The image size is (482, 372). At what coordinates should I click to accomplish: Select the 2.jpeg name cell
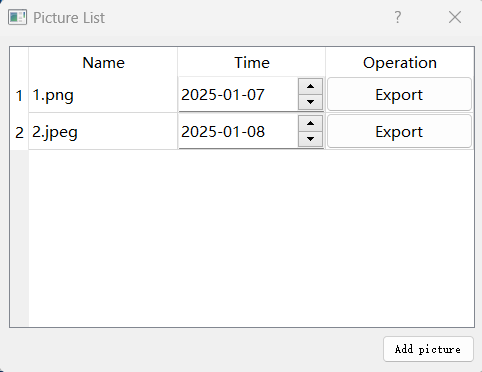coord(103,132)
